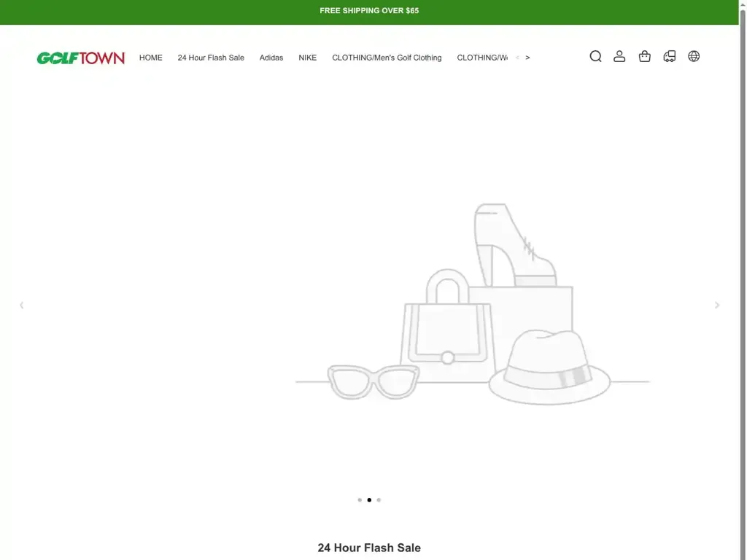
Task: Go back with left carousel arrow
Action: pyautogui.click(x=21, y=305)
